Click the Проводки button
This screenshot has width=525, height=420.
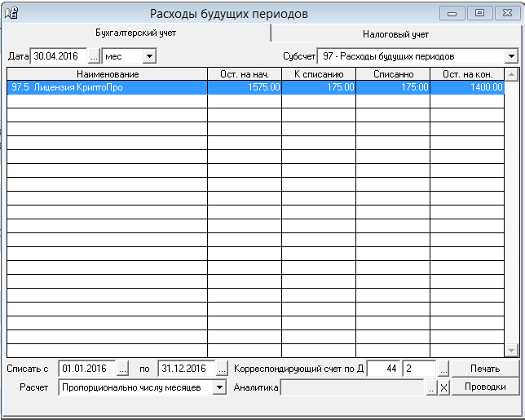click(485, 387)
